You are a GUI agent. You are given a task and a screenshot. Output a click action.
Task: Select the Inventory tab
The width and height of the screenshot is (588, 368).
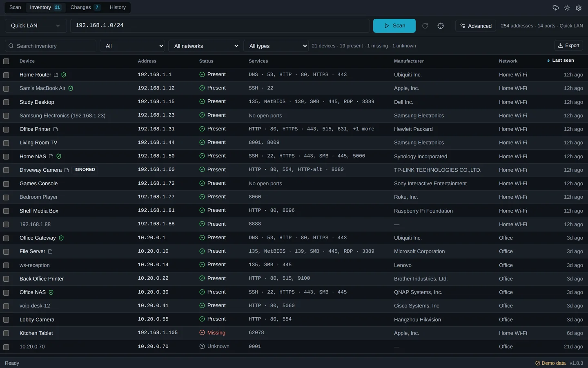[x=45, y=7]
